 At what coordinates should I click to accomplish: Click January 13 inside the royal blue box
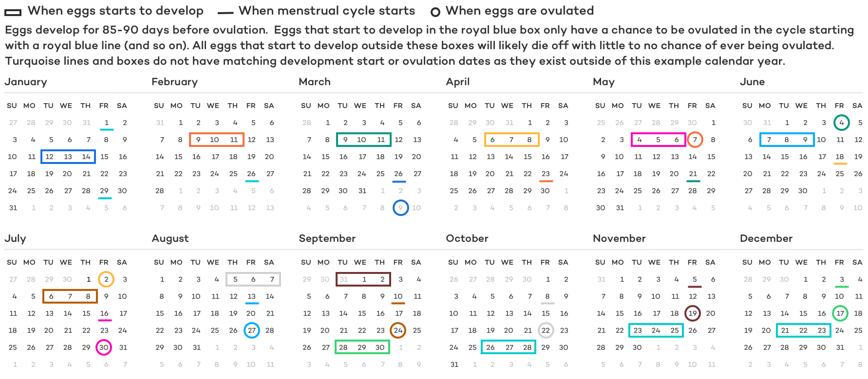pos(68,157)
